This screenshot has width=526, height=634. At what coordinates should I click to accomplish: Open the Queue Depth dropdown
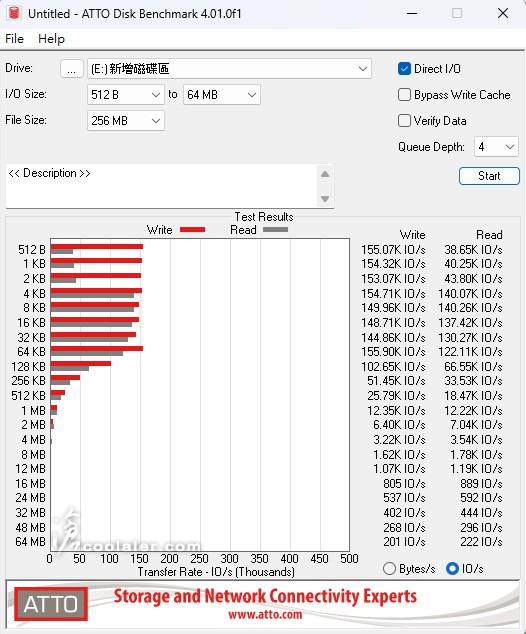pos(496,147)
